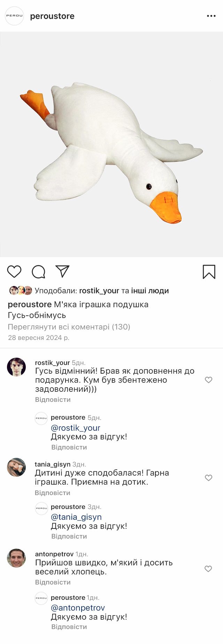Open the white goose plush photo
Screen dimensions: 223x644
pos(111,144)
